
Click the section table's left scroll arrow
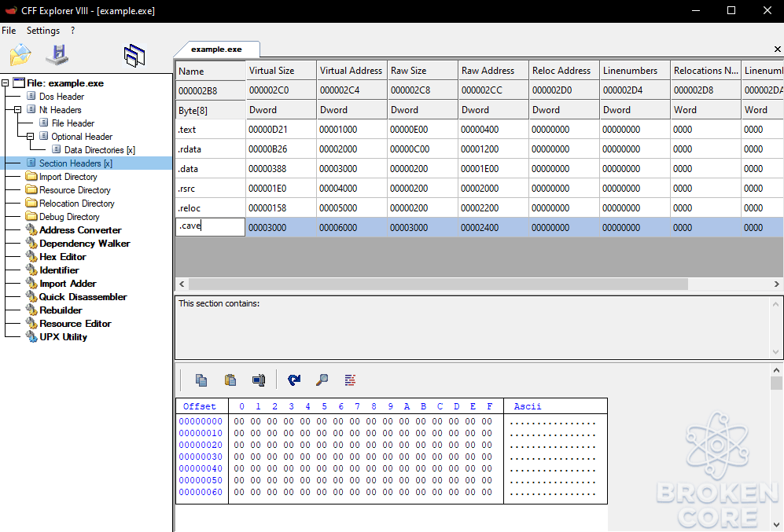pyautogui.click(x=182, y=284)
